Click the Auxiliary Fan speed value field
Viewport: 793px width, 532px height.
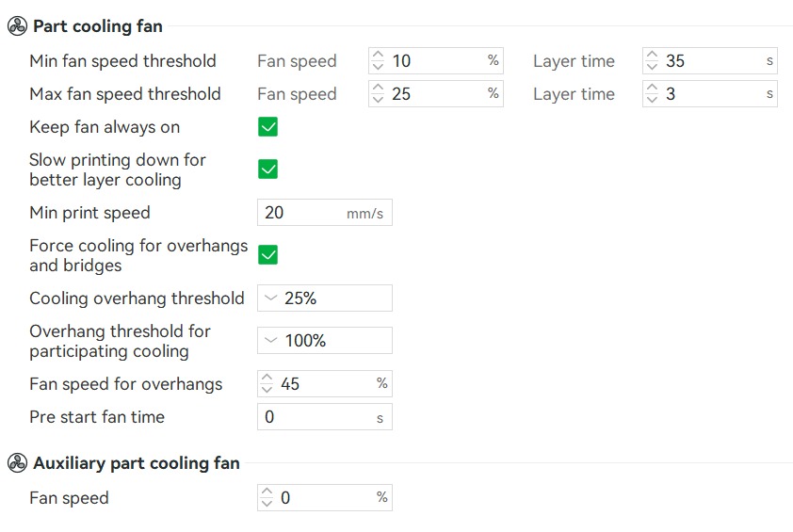tap(325, 497)
